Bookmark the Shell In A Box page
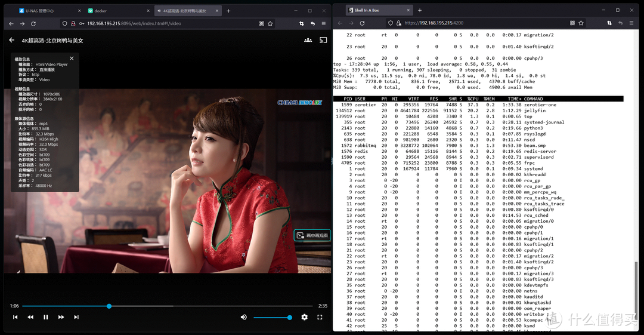The image size is (644, 335). coord(581,23)
